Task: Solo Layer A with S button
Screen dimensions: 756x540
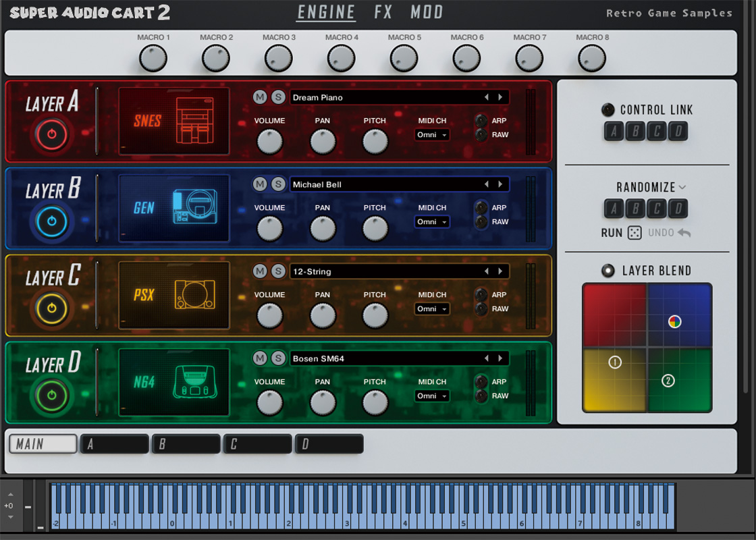Action: pyautogui.click(x=278, y=97)
